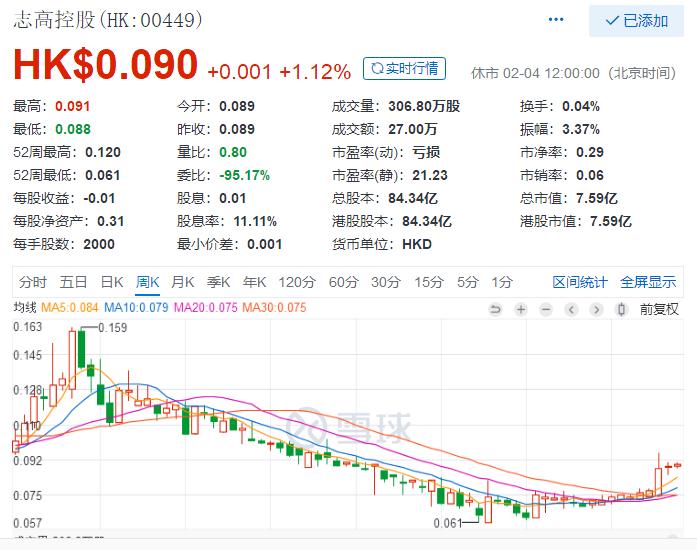This screenshot has height=550, width=697.
Task: Click the stock title 志高控股(HK:00449)
Action: (x=108, y=20)
